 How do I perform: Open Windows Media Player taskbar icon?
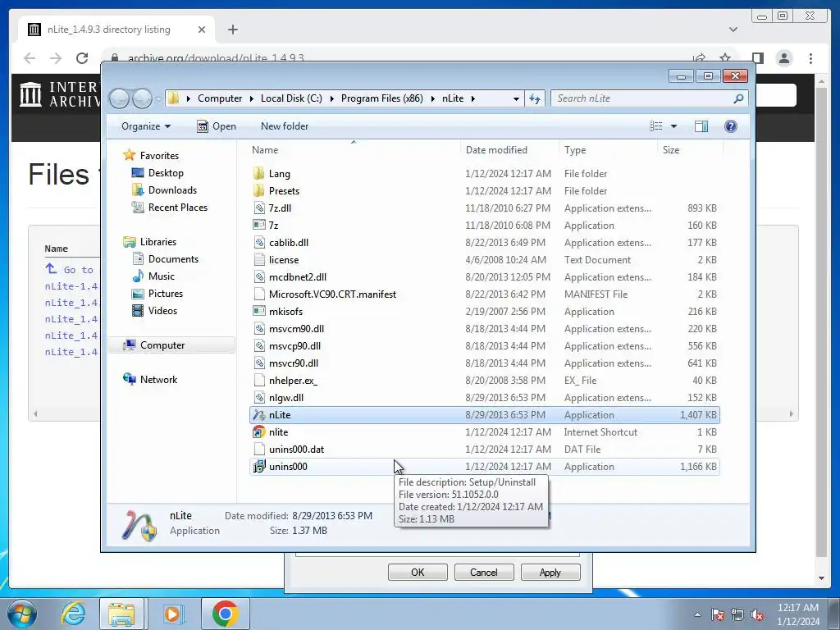pos(172,614)
